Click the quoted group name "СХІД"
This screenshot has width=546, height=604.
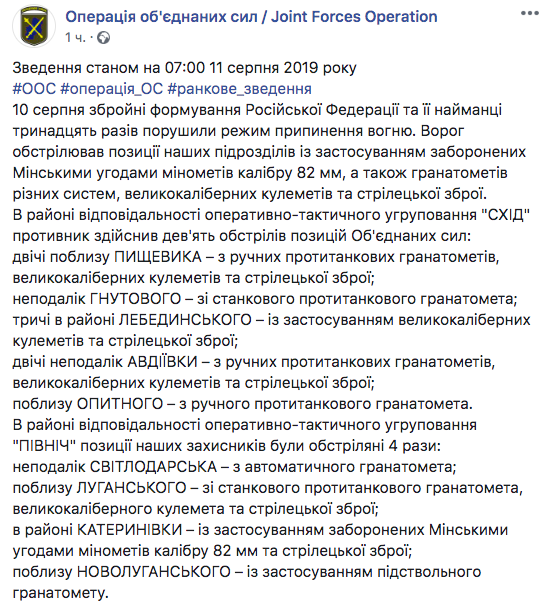click(x=506, y=215)
